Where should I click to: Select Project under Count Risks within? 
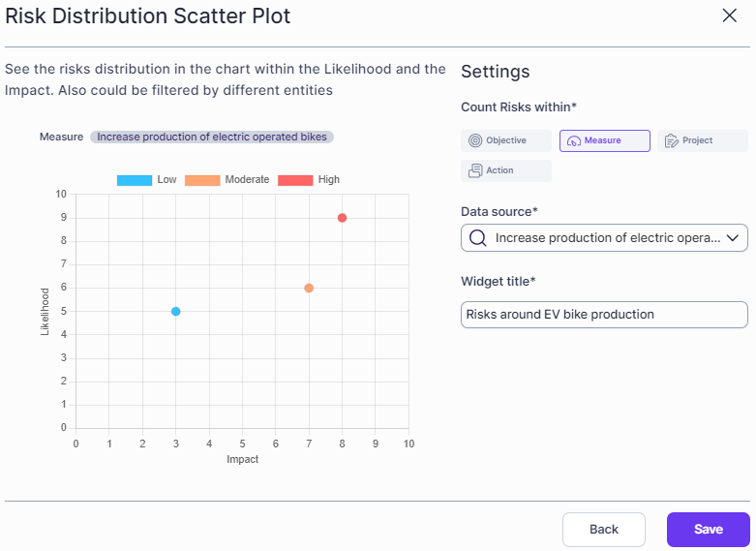pos(702,141)
